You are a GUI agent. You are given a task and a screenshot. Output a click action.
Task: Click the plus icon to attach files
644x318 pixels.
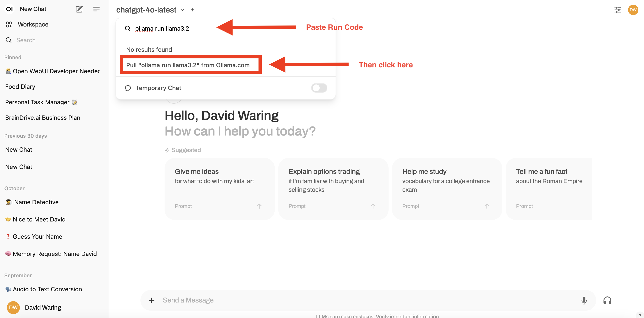151,300
